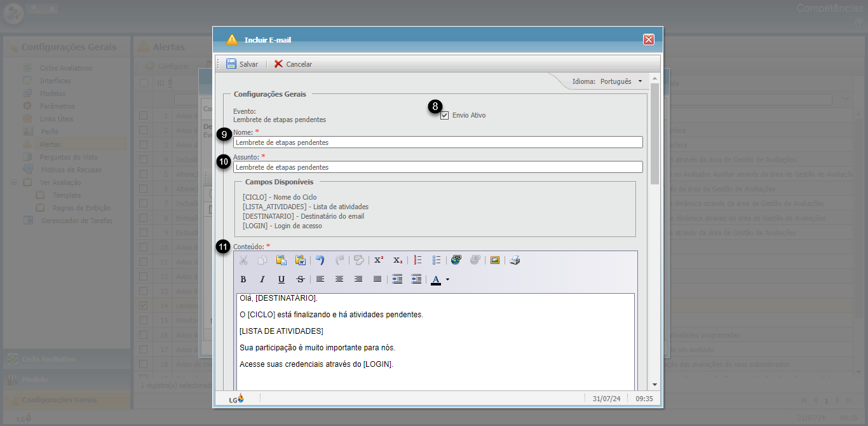Click the Subscript icon

pyautogui.click(x=398, y=260)
